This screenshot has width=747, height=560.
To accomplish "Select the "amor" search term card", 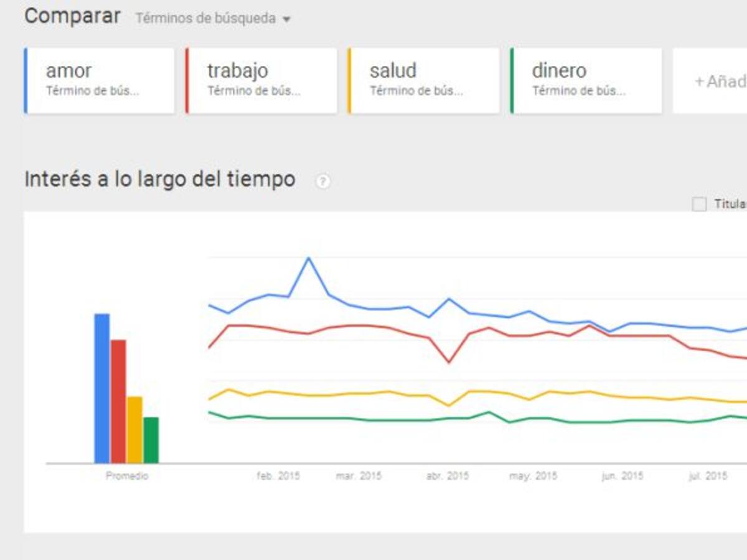I will click(100, 81).
